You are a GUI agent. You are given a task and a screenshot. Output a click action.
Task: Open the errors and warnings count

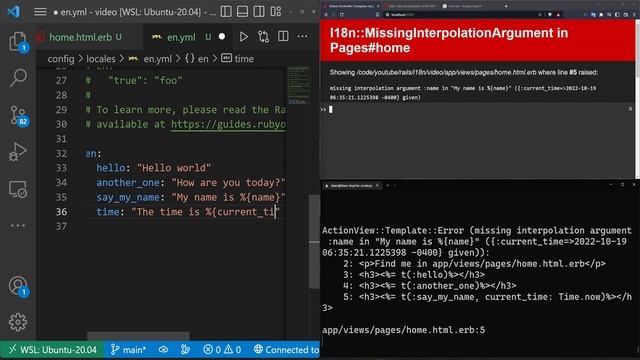(x=222, y=350)
